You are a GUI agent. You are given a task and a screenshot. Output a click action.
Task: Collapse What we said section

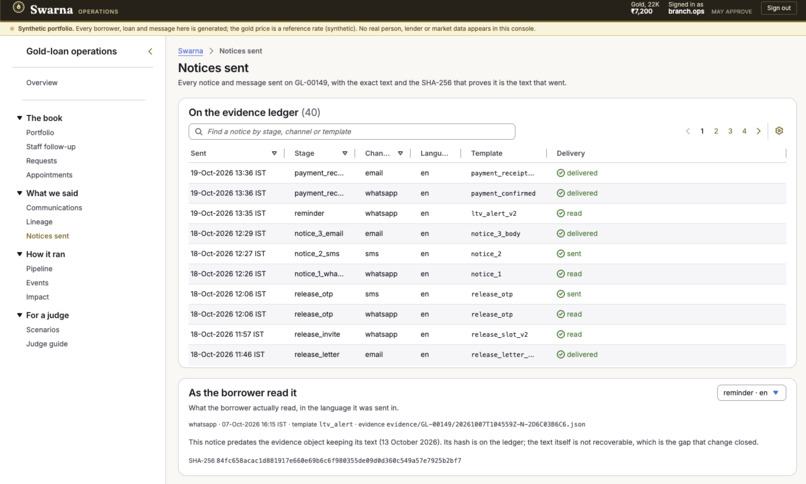click(x=20, y=193)
